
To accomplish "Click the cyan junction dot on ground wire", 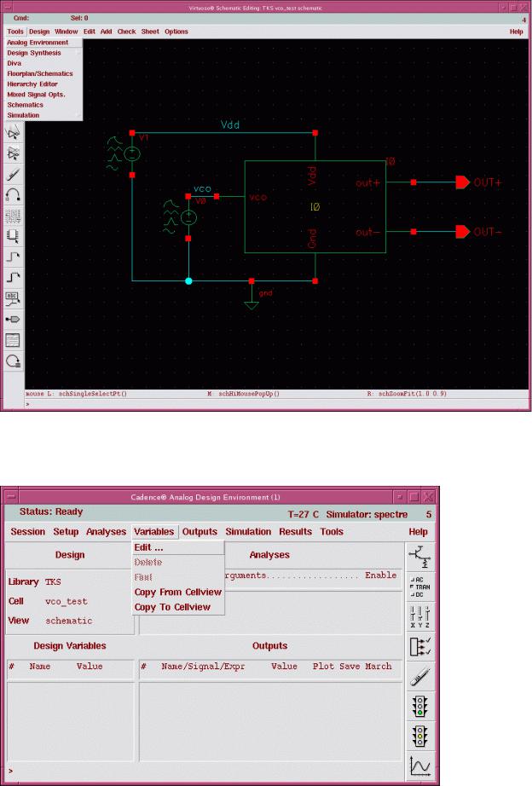I will click(x=188, y=281).
